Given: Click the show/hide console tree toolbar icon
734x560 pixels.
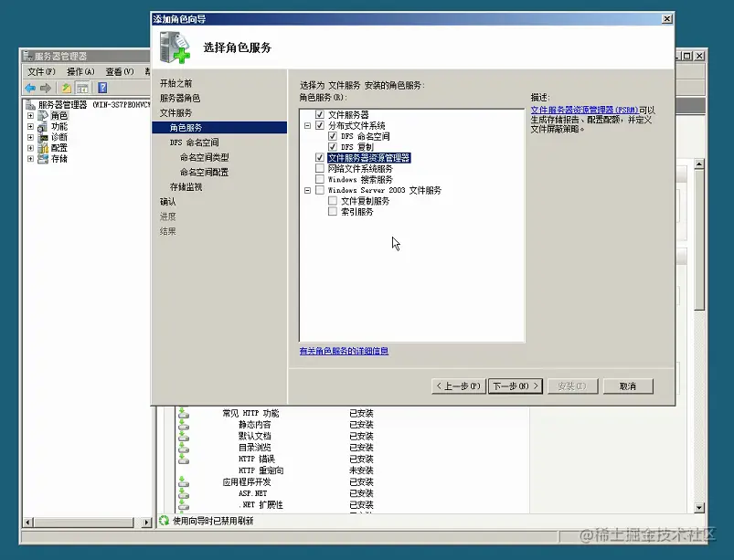Looking at the screenshot, I should [x=82, y=88].
